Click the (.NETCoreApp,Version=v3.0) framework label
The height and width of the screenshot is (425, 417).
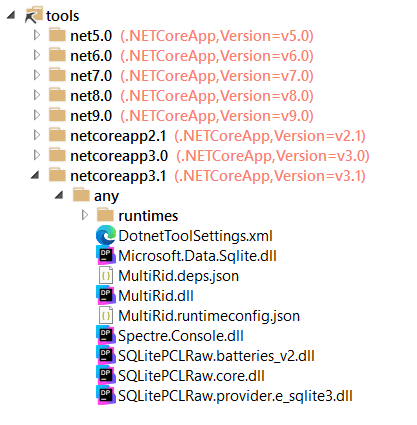coord(273,156)
